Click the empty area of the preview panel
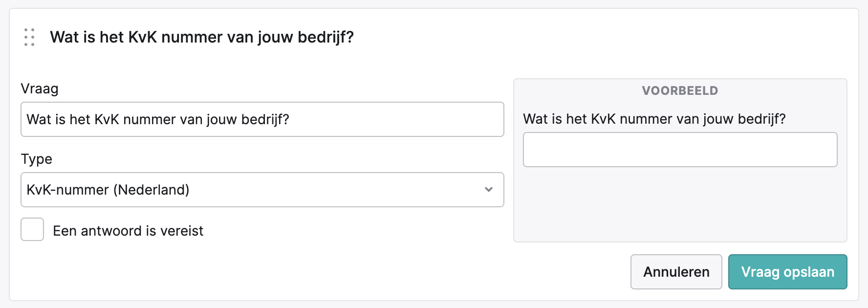 680,204
